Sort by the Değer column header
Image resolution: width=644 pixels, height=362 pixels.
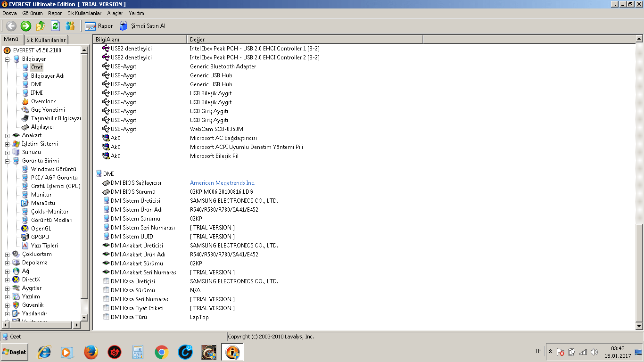coord(305,40)
